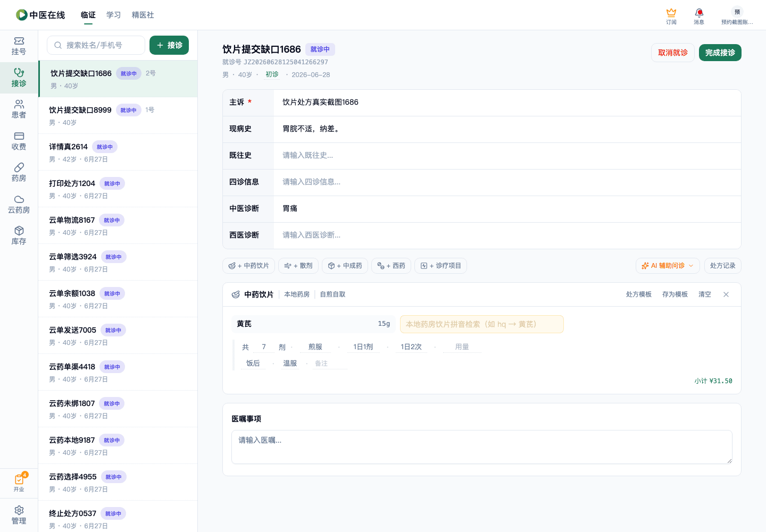Click 清空 to clear prescription

click(704, 294)
